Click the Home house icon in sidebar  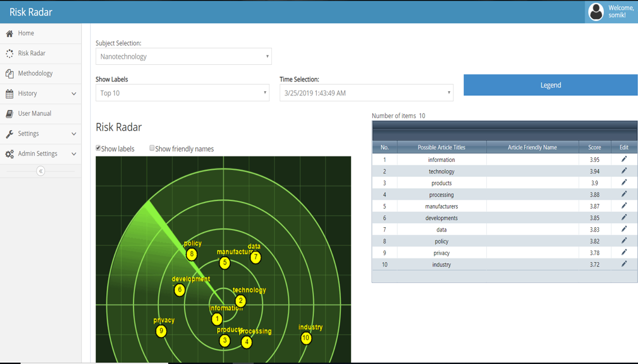[10, 34]
